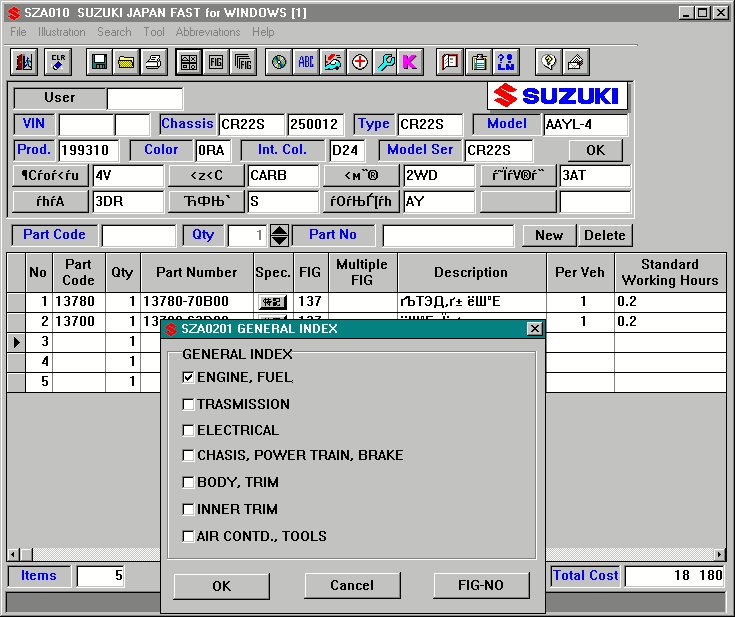Screen dimensions: 735x617
Task: Close the SZA0201 General Index dialog
Action: click(534, 329)
